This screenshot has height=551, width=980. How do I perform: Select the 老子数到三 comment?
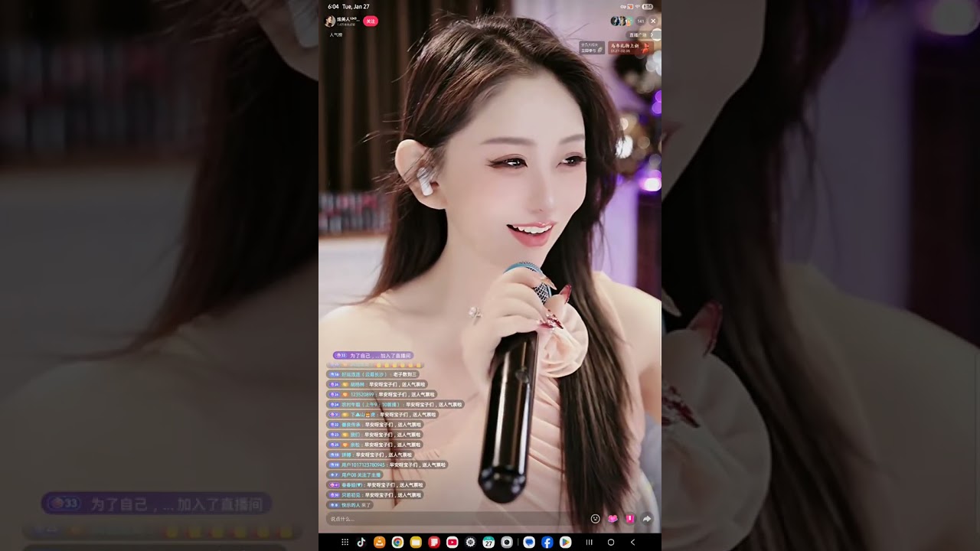[x=373, y=374]
